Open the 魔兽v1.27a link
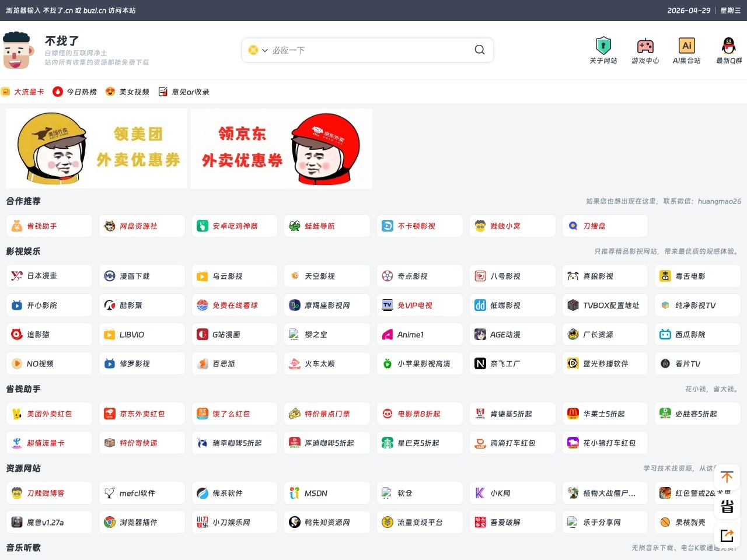Image resolution: width=747 pixels, height=560 pixels. (49, 523)
